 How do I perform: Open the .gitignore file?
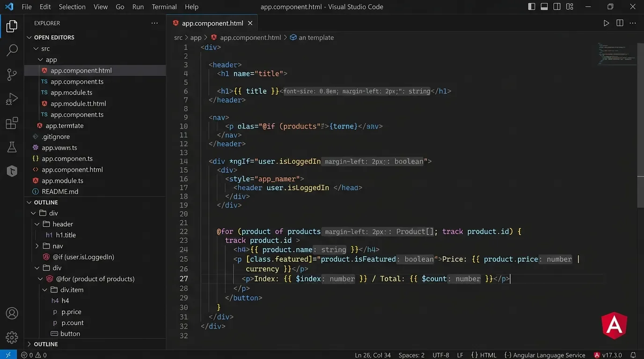click(56, 136)
